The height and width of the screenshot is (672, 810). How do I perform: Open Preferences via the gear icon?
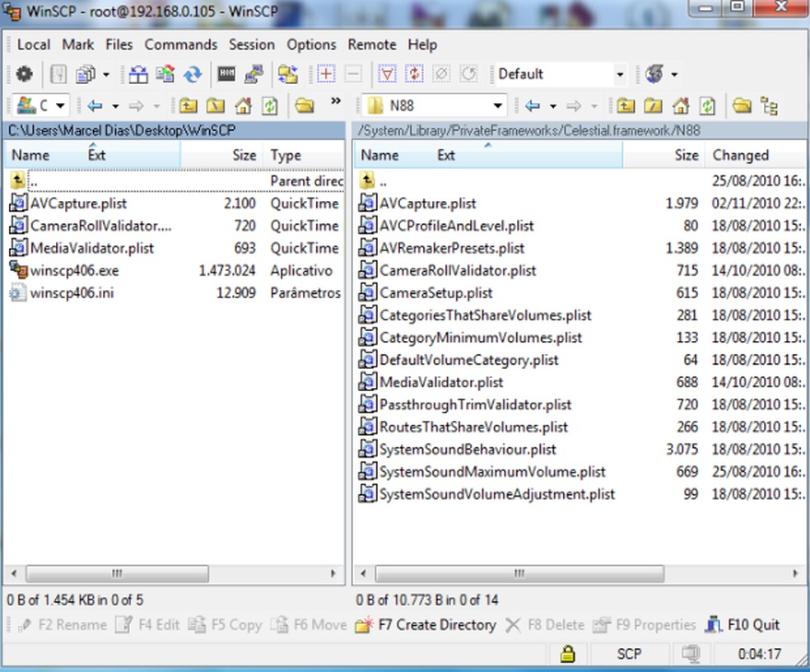coord(24,74)
